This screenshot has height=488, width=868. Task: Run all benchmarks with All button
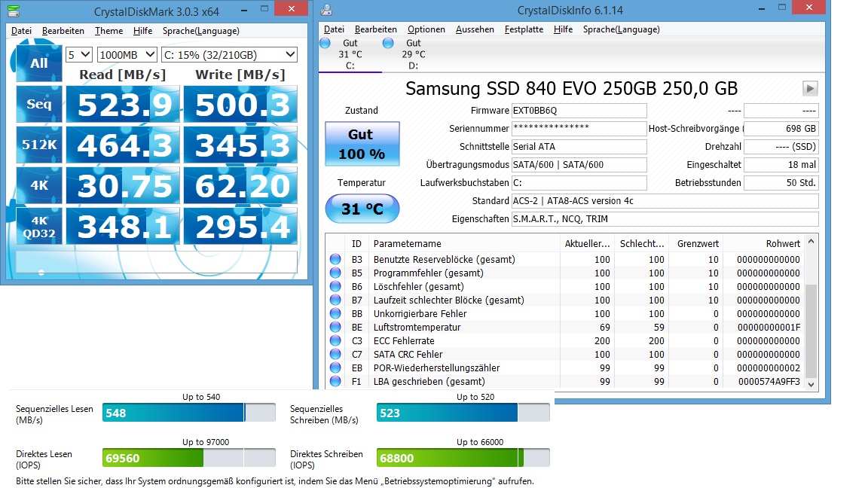click(38, 63)
